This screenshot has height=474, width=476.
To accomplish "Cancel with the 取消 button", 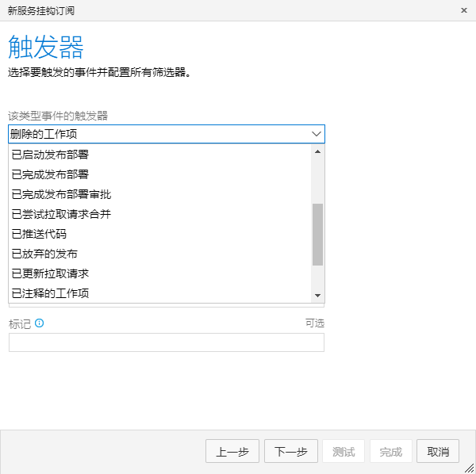I will 438,451.
